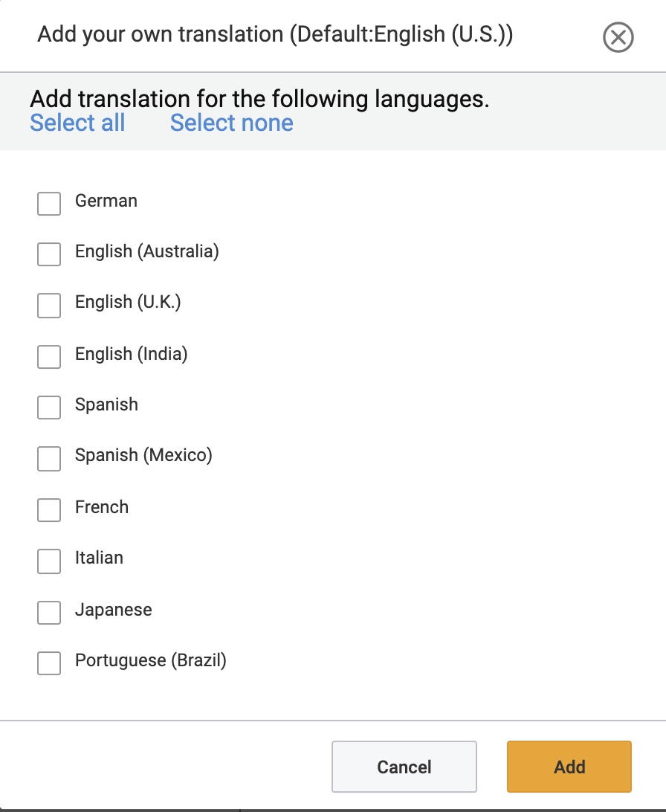Viewport: 666px width, 812px height.
Task: Click the Italian label text
Action: (x=99, y=558)
